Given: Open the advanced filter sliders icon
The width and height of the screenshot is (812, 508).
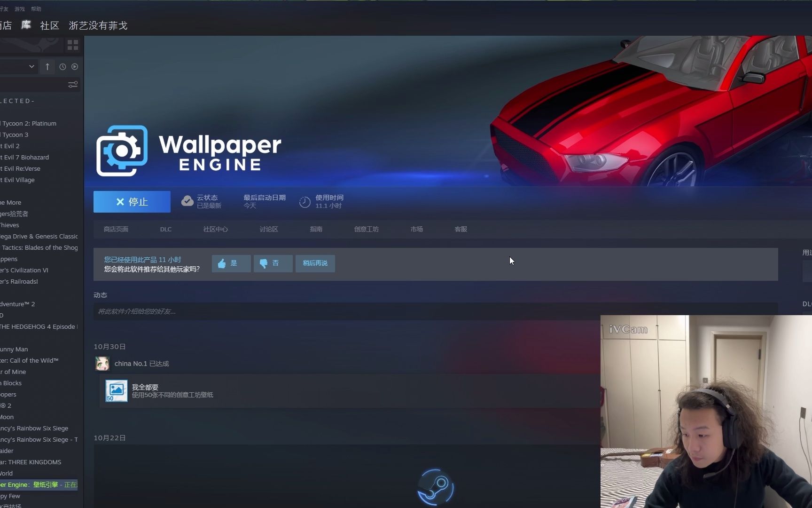Looking at the screenshot, I should 73,85.
